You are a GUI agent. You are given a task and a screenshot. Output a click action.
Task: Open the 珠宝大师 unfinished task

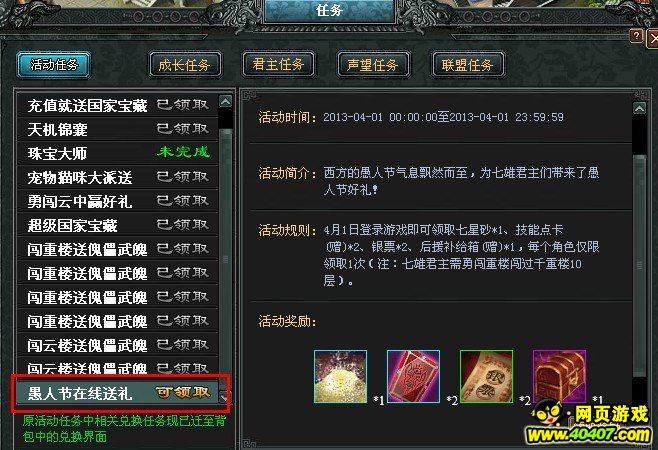click(x=118, y=153)
